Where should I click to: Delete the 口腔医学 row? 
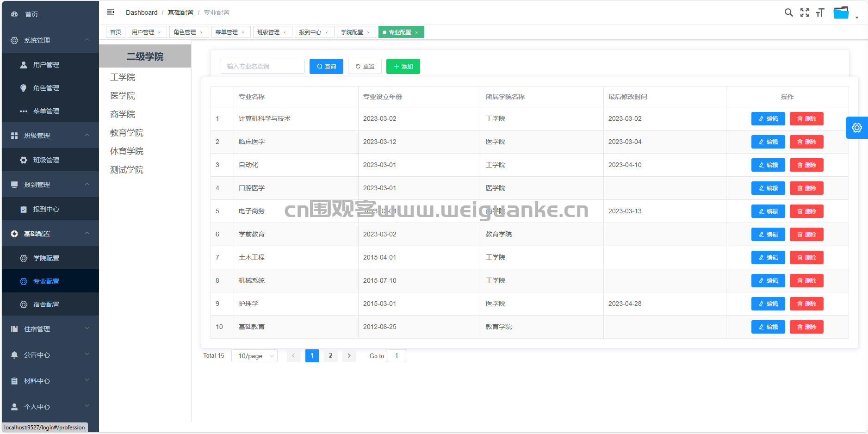[x=806, y=188]
